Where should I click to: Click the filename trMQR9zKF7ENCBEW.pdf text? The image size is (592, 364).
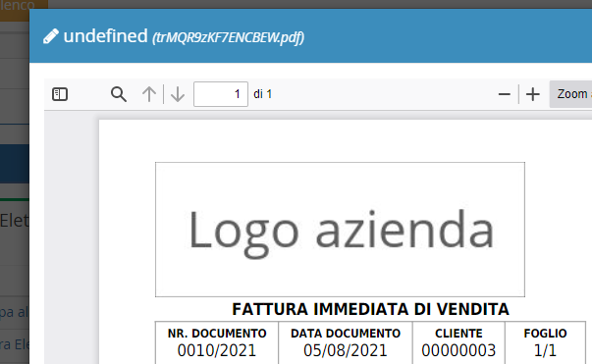pyautogui.click(x=228, y=37)
